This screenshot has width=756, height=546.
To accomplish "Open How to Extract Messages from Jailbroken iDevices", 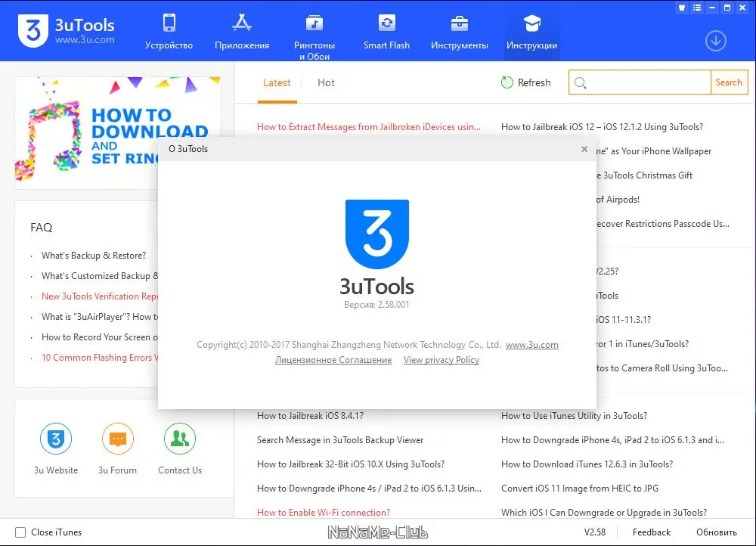I will (369, 127).
